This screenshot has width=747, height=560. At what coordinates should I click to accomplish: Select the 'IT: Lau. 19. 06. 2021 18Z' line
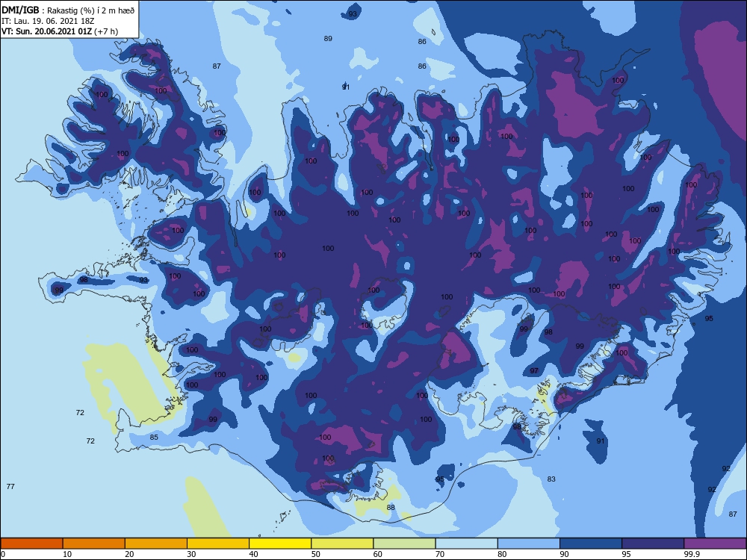pos(48,21)
